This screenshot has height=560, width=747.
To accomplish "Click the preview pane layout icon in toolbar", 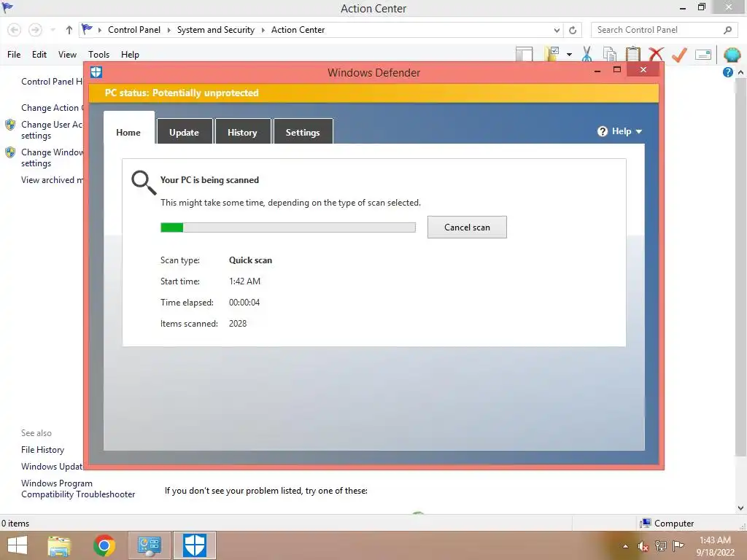I will 524,54.
